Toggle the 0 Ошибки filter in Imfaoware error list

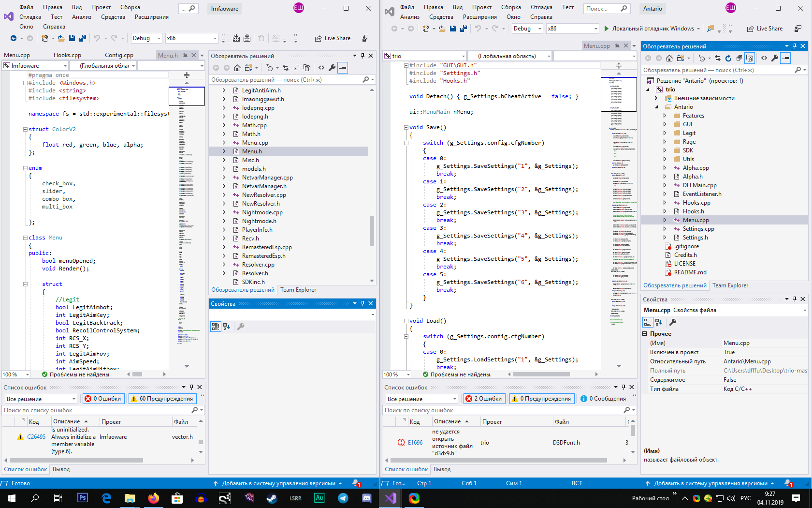pos(103,399)
